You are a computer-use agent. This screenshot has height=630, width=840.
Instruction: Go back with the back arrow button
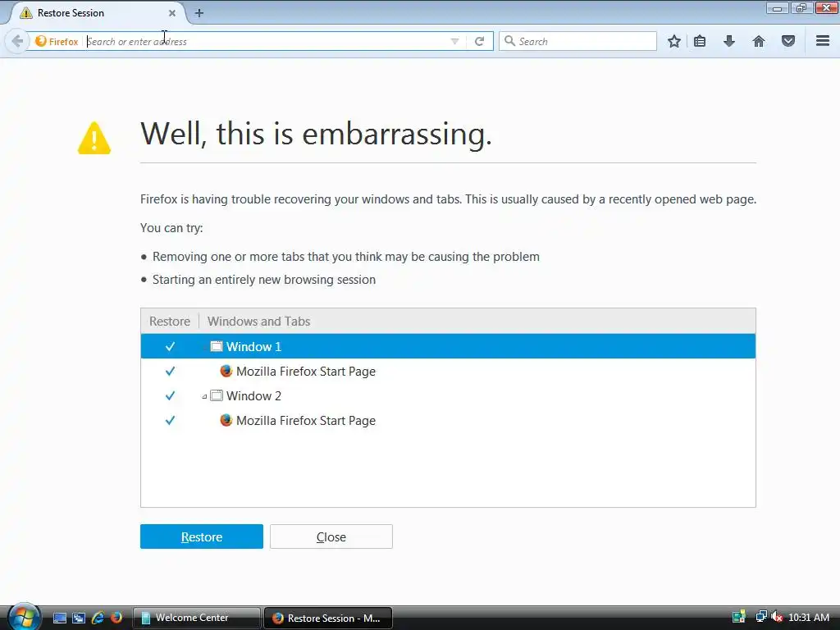pyautogui.click(x=17, y=41)
